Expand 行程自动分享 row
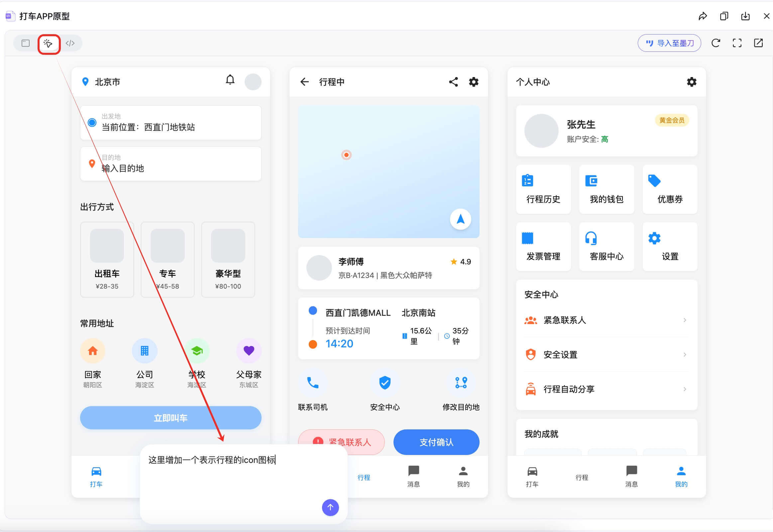 point(606,389)
